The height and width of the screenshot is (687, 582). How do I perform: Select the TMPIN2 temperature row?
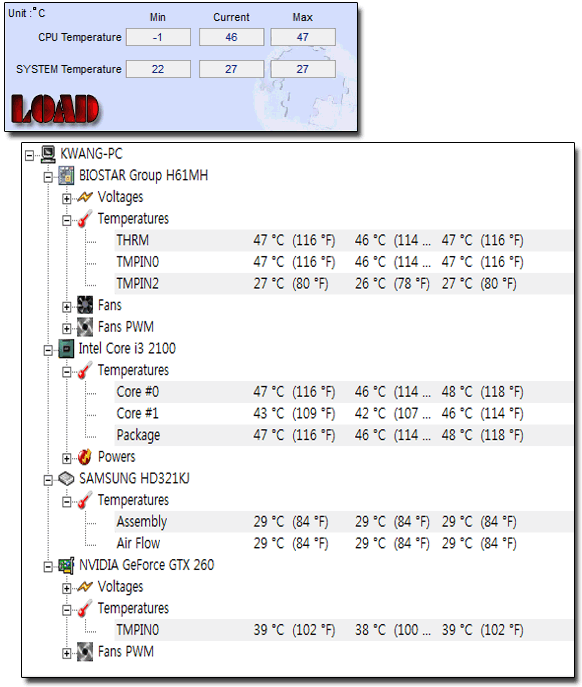click(344, 283)
